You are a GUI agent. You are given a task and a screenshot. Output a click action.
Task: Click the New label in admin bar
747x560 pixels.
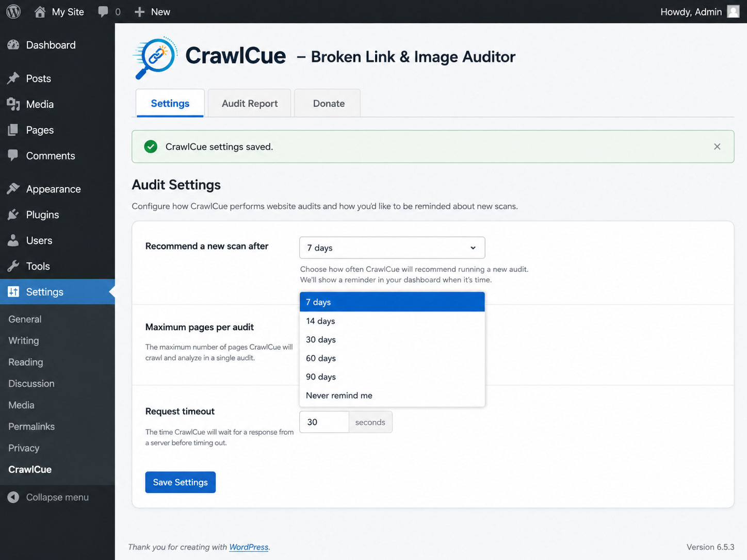[160, 12]
